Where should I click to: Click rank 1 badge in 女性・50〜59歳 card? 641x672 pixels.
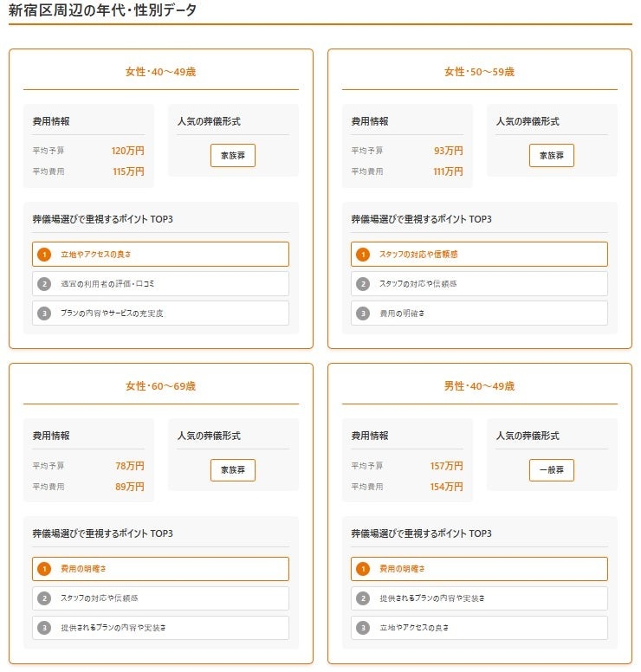(363, 255)
